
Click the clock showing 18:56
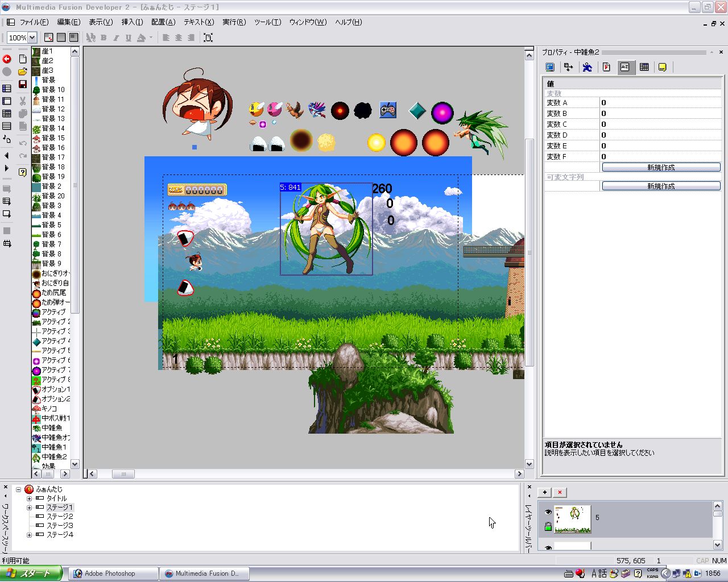click(x=713, y=573)
